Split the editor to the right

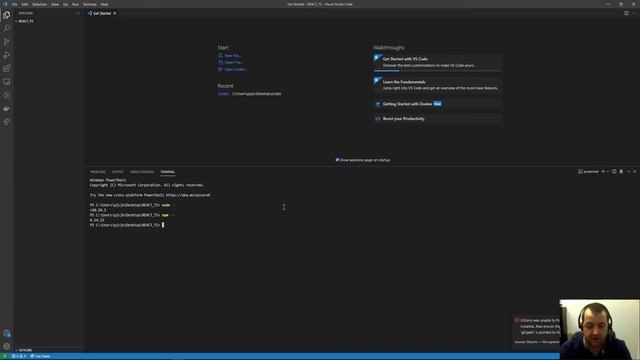click(x=626, y=13)
